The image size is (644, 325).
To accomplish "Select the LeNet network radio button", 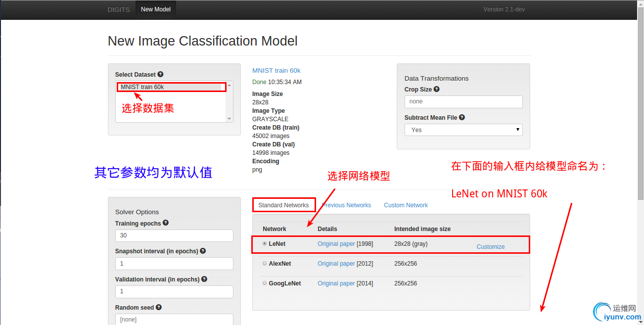I will (x=265, y=243).
